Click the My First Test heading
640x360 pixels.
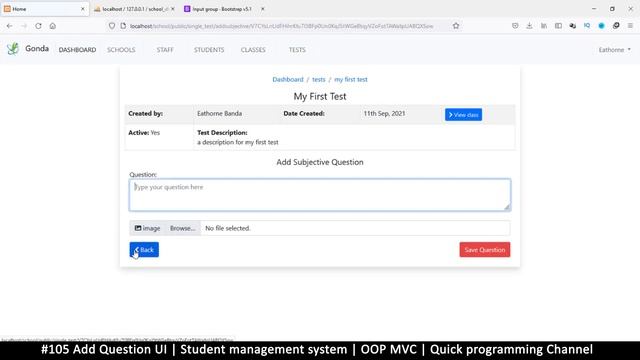tap(320, 96)
